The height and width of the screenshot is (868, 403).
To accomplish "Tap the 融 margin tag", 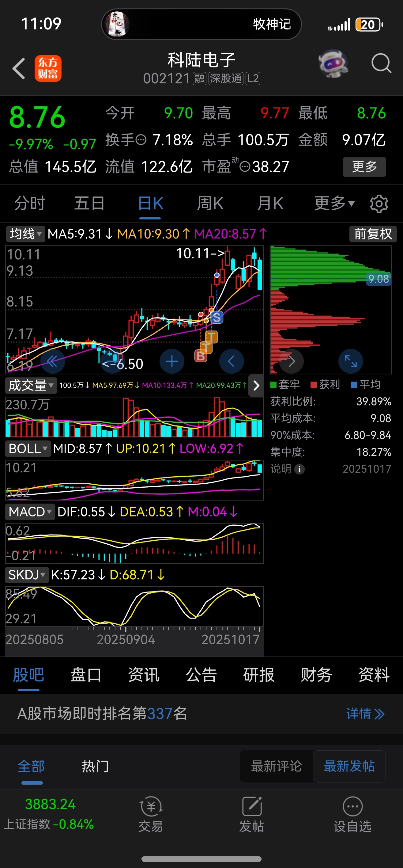I will 199,78.
